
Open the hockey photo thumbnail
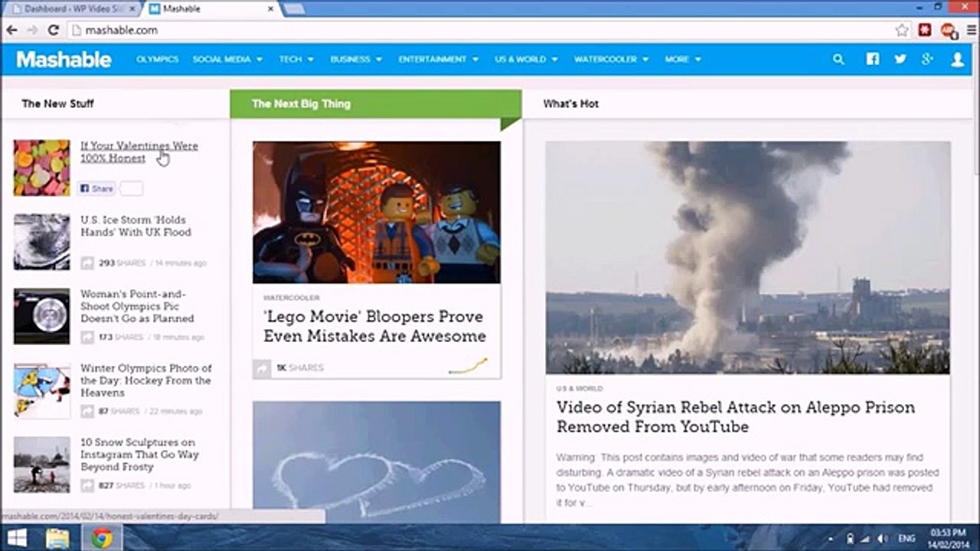coord(41,390)
